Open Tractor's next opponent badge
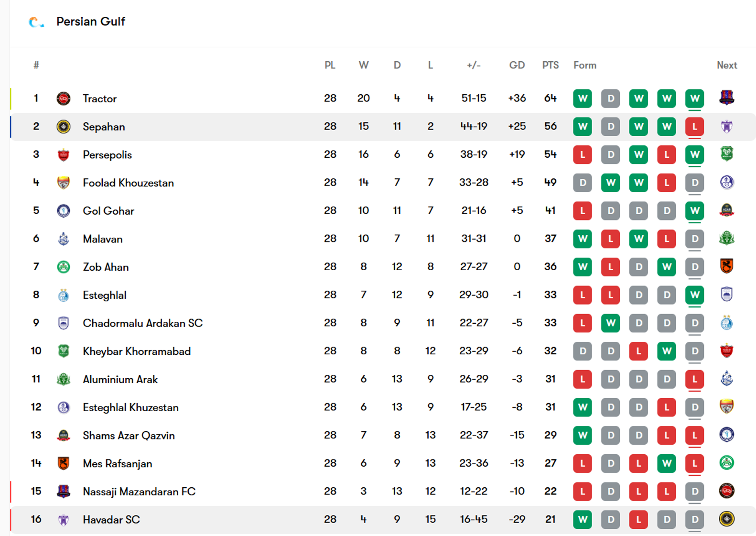756x536 pixels. tap(726, 98)
